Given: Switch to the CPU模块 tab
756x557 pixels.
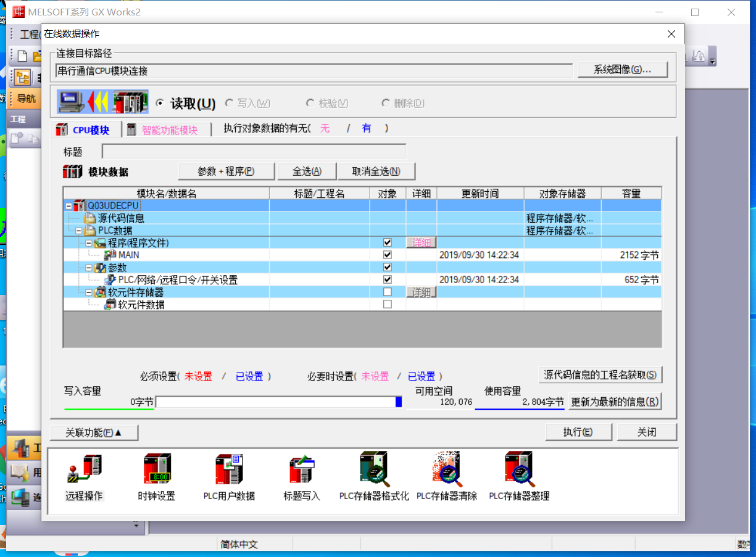Looking at the screenshot, I should point(85,130).
